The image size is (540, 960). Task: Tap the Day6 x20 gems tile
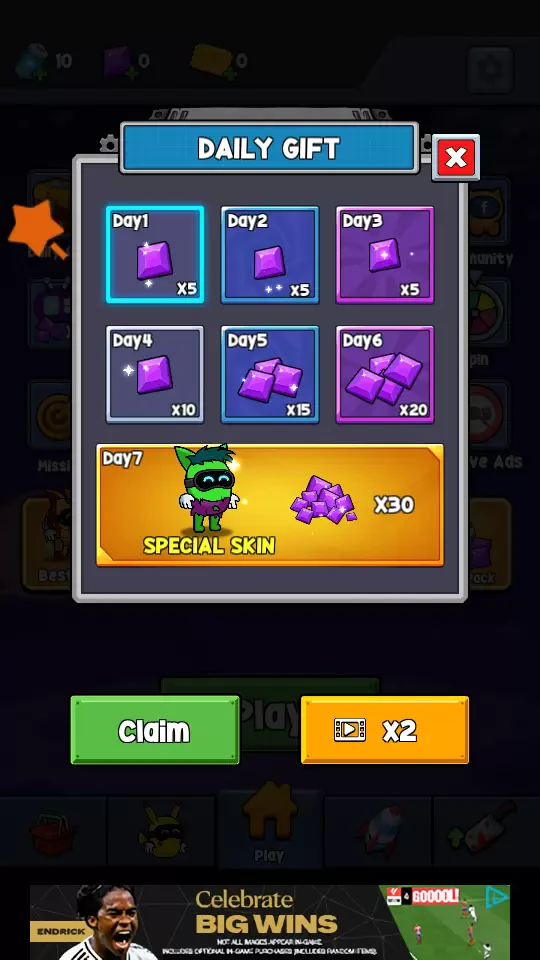385,375
